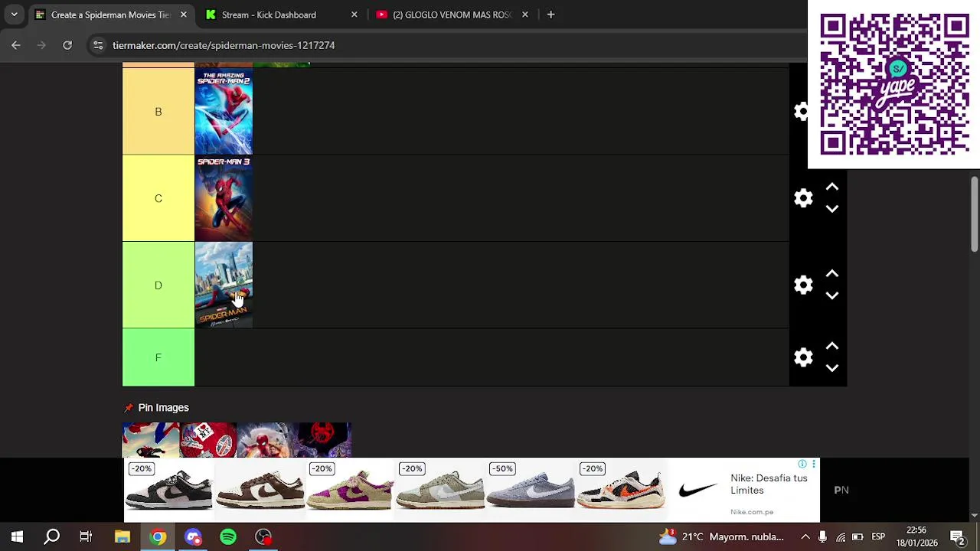This screenshot has width=980, height=551.
Task: Pick the dark red spider logo image
Action: (323, 440)
